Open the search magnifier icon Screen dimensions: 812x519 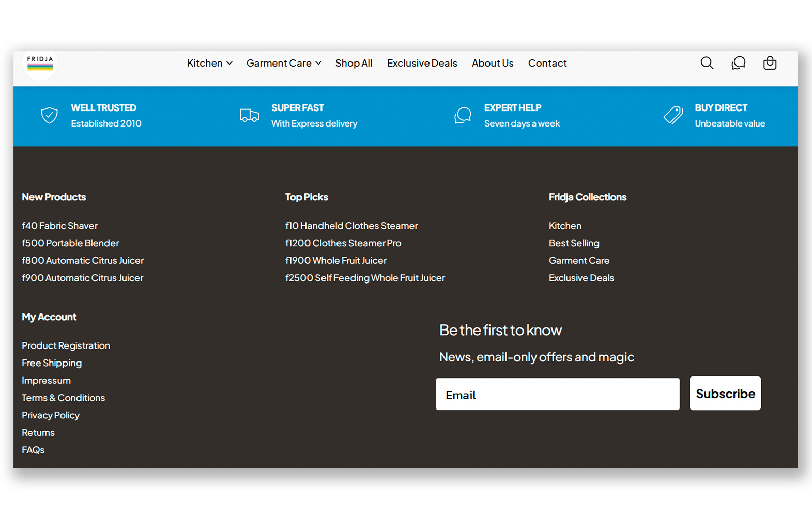[x=707, y=63]
